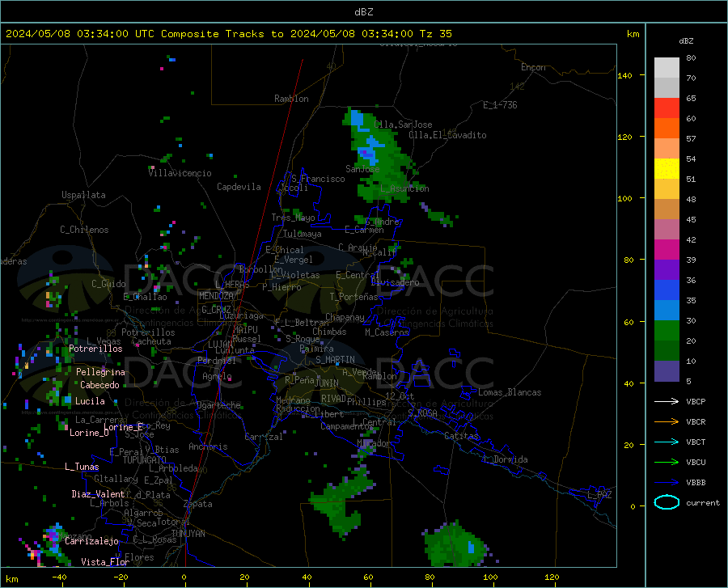Click the 'L_PAZ' map label

point(599,495)
